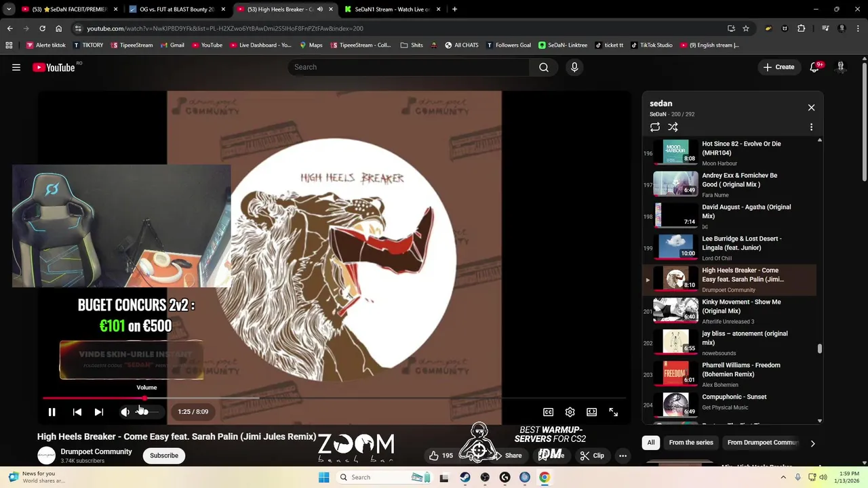Mute the video with speaker icon

(x=125, y=411)
